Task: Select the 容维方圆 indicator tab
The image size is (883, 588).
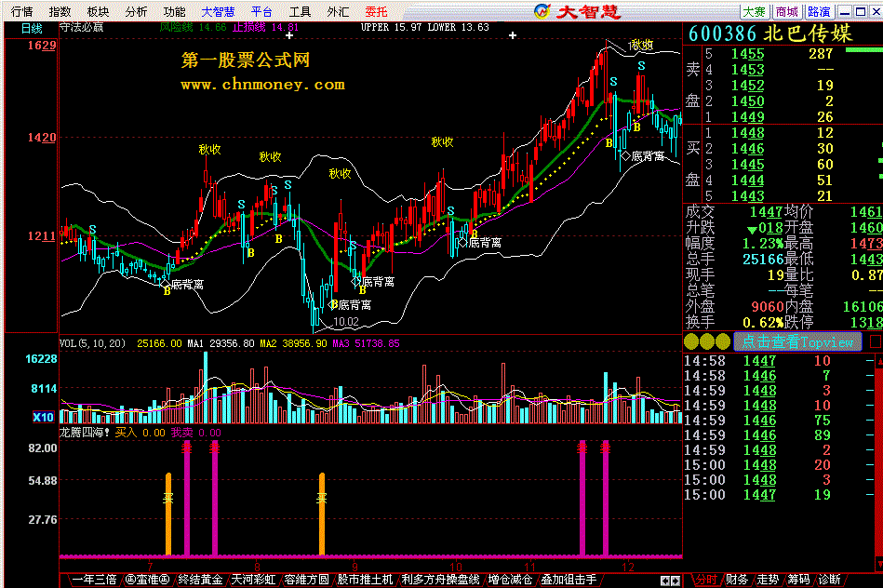Action: pyautogui.click(x=306, y=580)
